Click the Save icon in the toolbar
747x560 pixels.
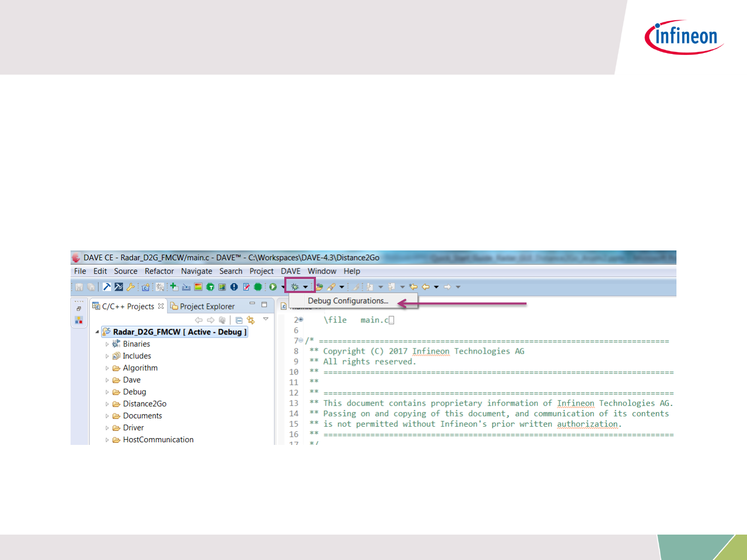tap(79, 287)
